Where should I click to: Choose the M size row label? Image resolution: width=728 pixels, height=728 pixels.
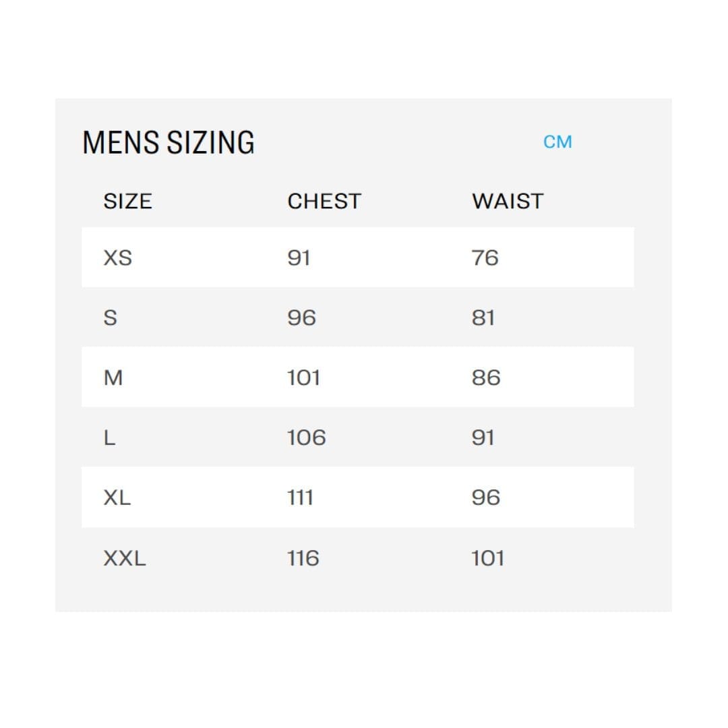[x=113, y=378]
